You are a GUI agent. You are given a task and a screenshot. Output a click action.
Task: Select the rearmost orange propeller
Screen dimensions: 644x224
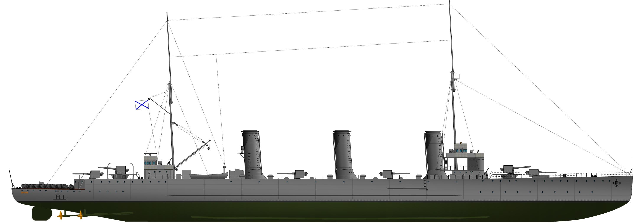coord(60,215)
